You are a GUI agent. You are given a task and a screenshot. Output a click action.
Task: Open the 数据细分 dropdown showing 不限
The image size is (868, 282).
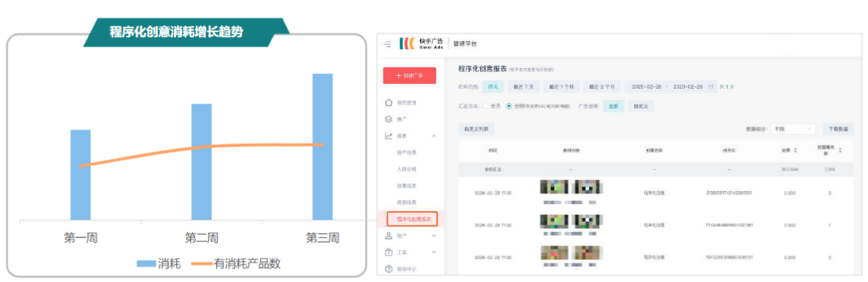click(x=793, y=128)
